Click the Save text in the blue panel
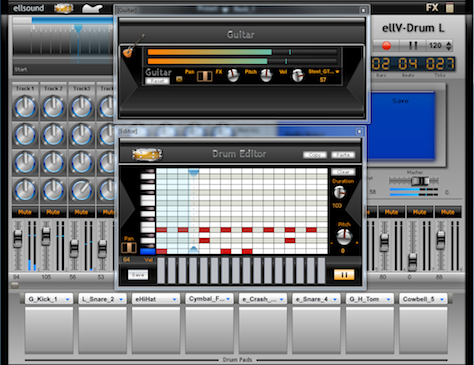Viewport: 474px width, 365px height. tap(400, 101)
